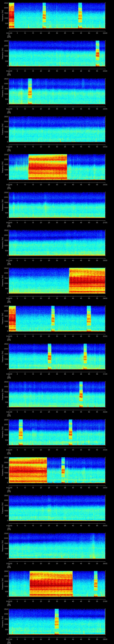Select the 8:27:00 spectrogram panel
This screenshot has height=644, width=114.
click(x=57, y=243)
